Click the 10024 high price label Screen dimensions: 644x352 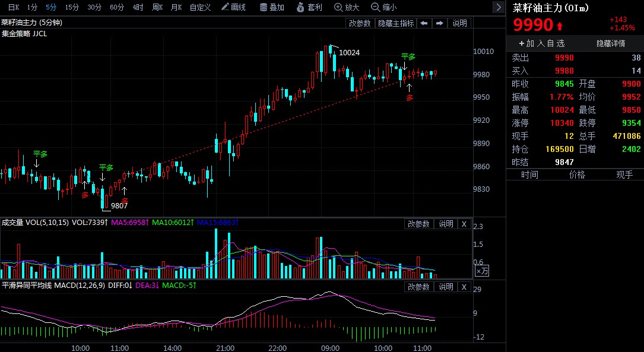(x=349, y=53)
